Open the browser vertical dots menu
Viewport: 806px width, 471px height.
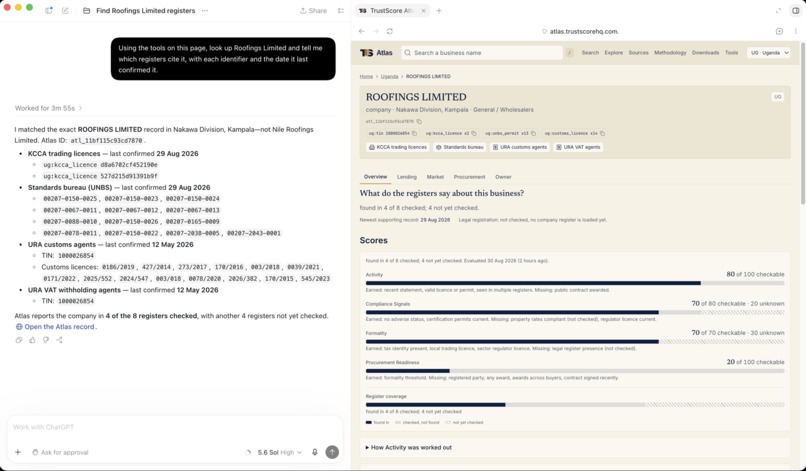pos(796,31)
